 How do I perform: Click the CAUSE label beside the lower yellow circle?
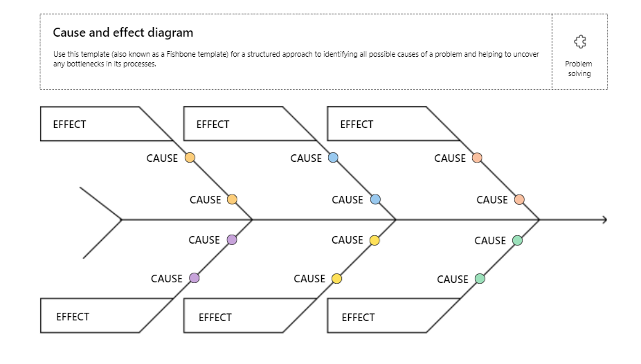pos(309,278)
